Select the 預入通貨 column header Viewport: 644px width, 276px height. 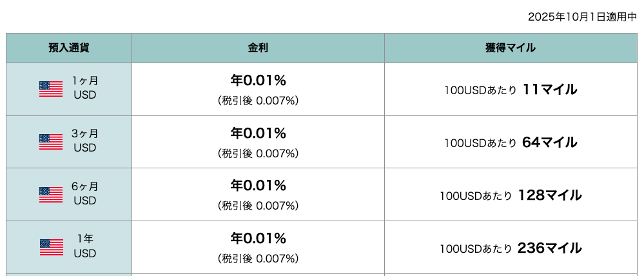[x=69, y=48]
